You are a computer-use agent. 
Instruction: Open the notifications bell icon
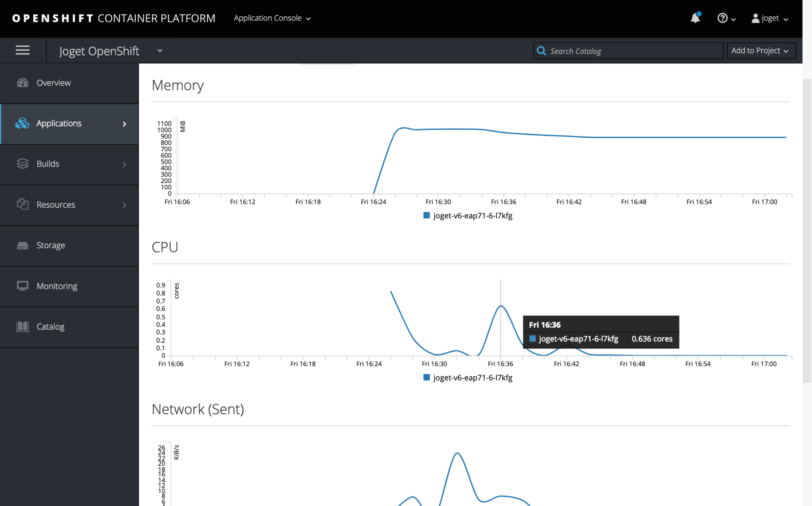click(695, 18)
